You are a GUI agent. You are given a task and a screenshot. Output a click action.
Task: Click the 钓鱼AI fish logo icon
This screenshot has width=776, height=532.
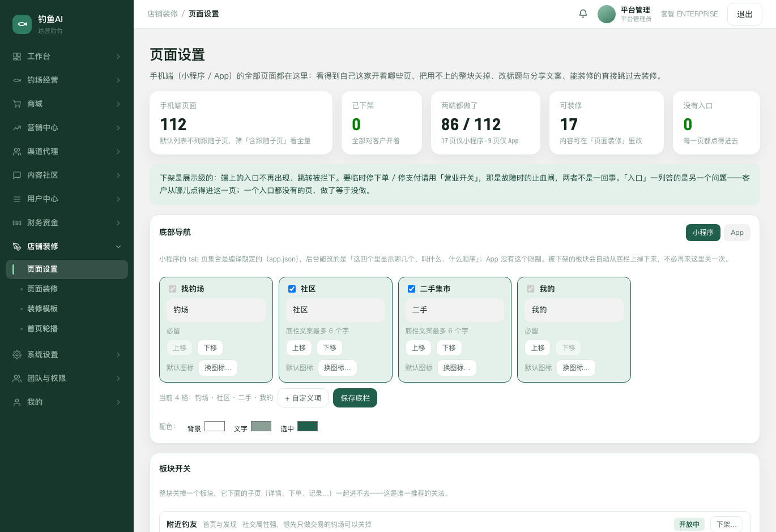tap(22, 24)
